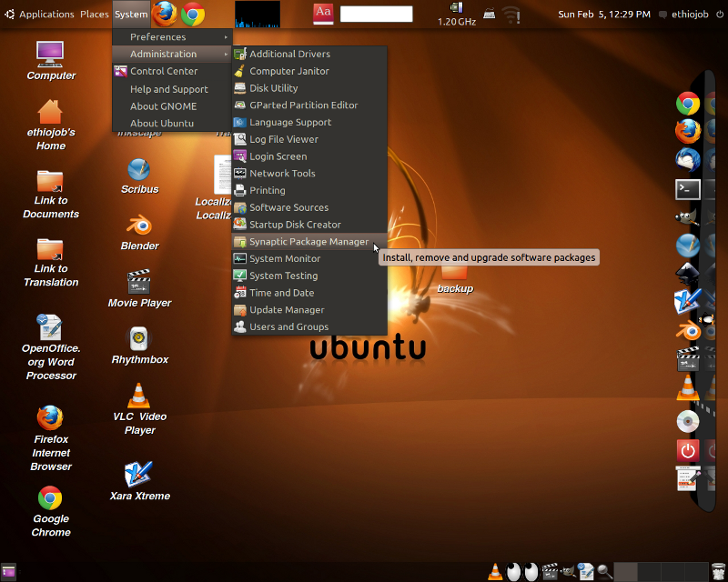Launch VLC Video Player desktop icon
Image resolution: width=728 pixels, height=582 pixels.
139,409
